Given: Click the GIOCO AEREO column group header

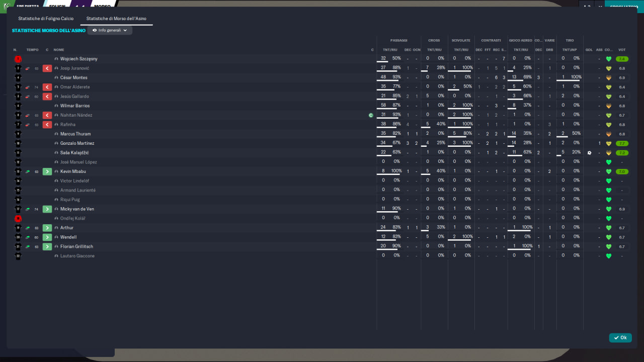Looking at the screenshot, I should [521, 40].
